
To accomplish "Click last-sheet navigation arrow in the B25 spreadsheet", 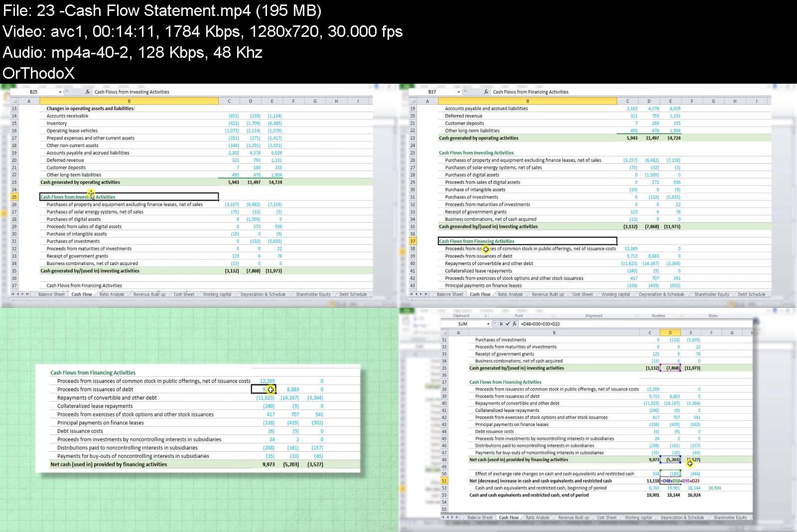I will (x=27, y=294).
